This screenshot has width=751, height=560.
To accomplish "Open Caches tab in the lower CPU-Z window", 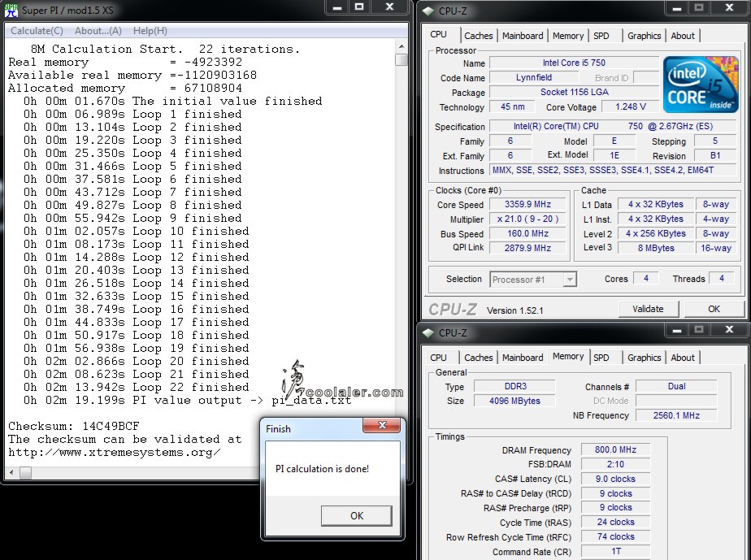I will pos(478,358).
